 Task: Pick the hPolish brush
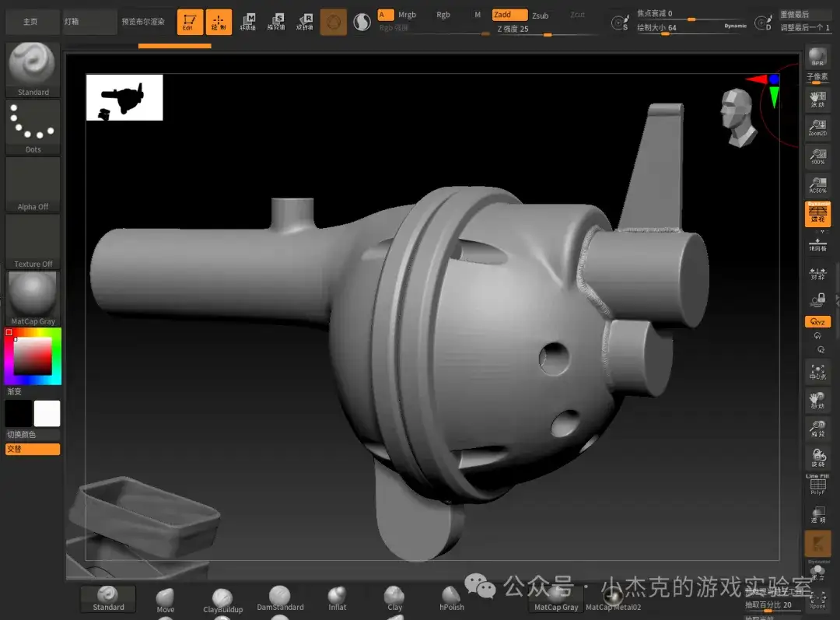[452, 599]
